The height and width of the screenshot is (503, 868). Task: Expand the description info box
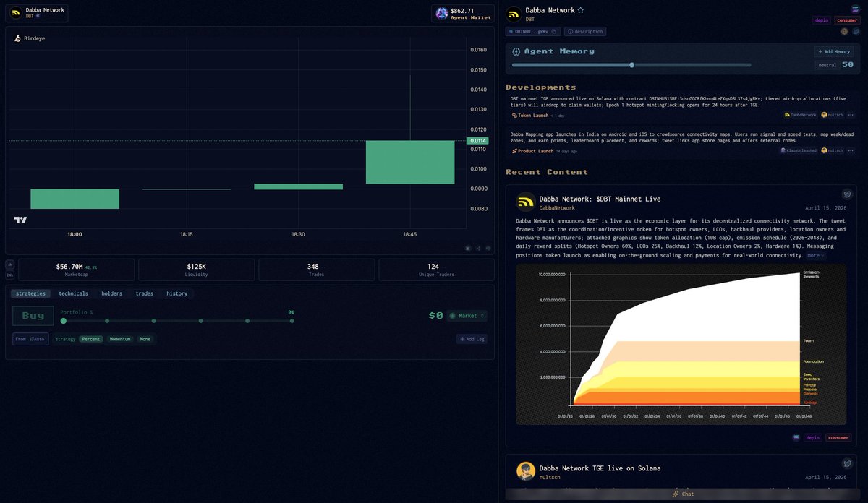click(x=585, y=31)
